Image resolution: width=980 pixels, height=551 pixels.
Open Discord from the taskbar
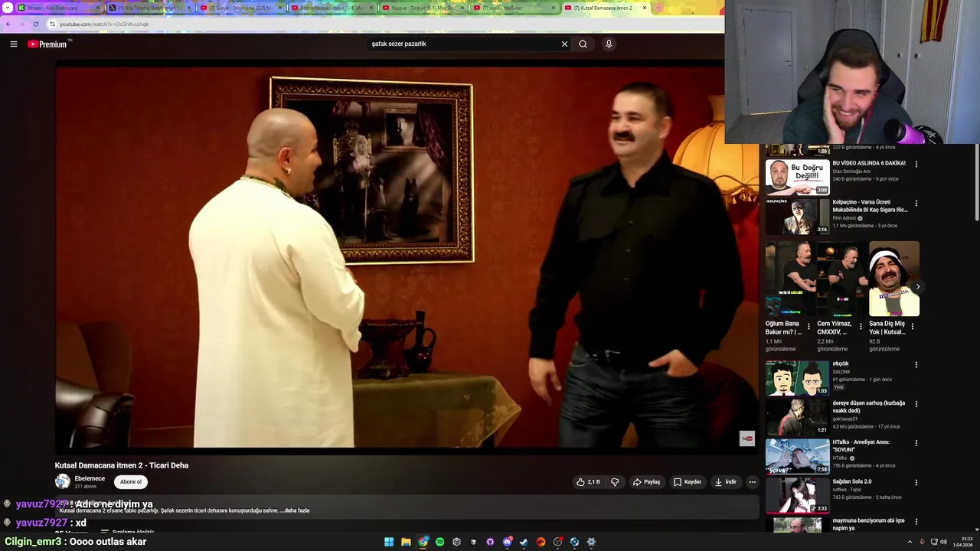click(x=507, y=542)
